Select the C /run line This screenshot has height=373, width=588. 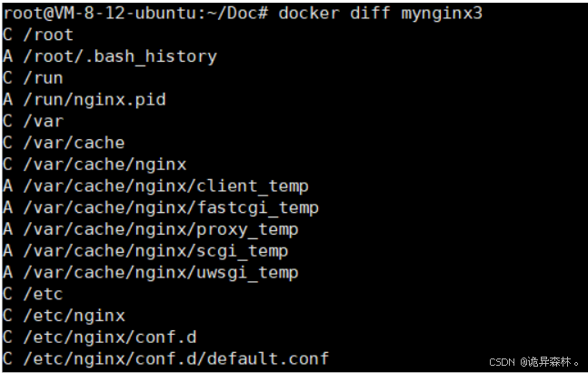(x=33, y=78)
